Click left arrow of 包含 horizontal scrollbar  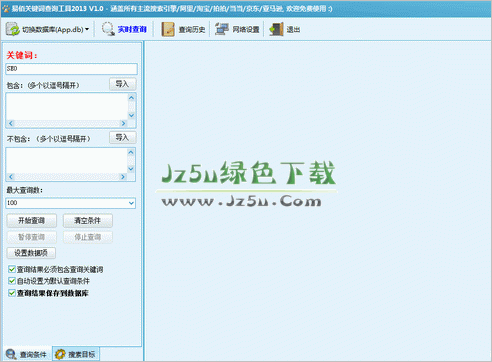coord(11,123)
